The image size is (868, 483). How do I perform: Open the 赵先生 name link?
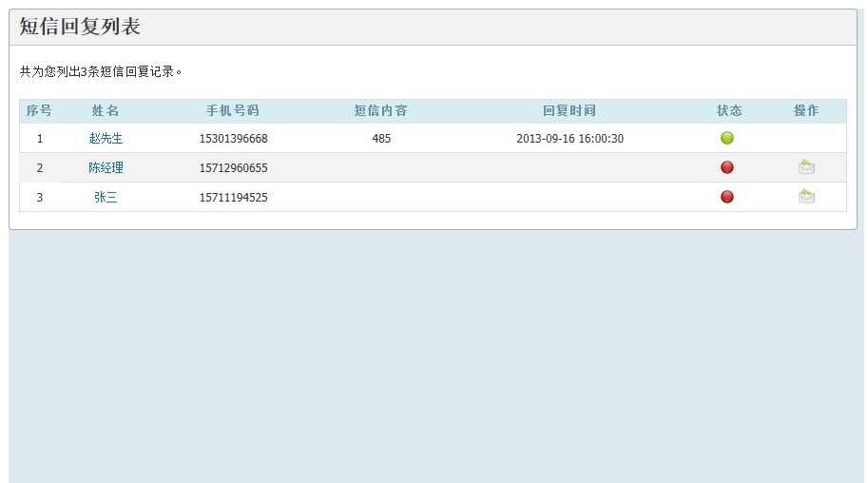[x=106, y=139]
